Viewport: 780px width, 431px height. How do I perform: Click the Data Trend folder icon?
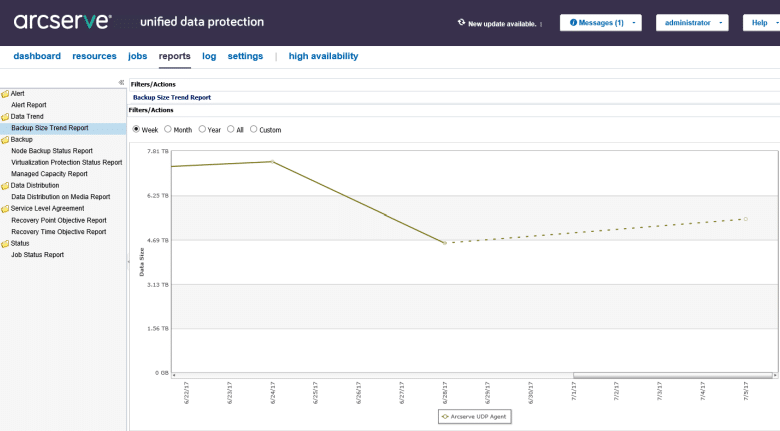[x=5, y=117]
